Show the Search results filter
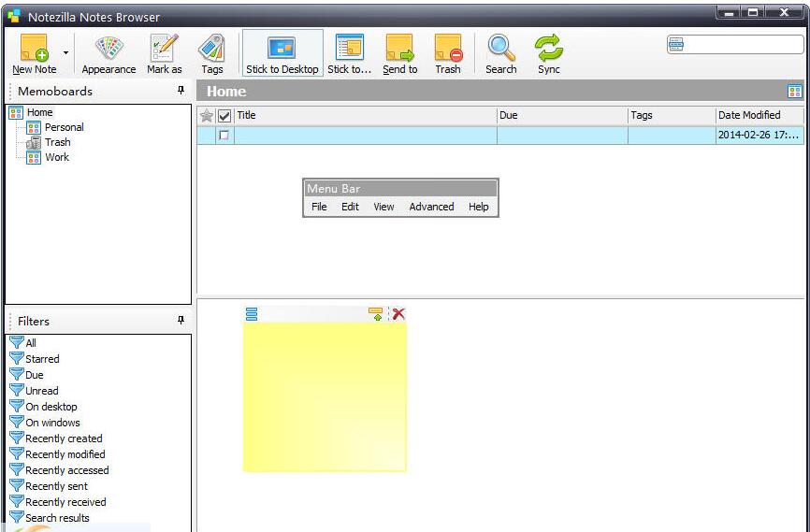Viewport: 810px width, 532px height. point(50,518)
